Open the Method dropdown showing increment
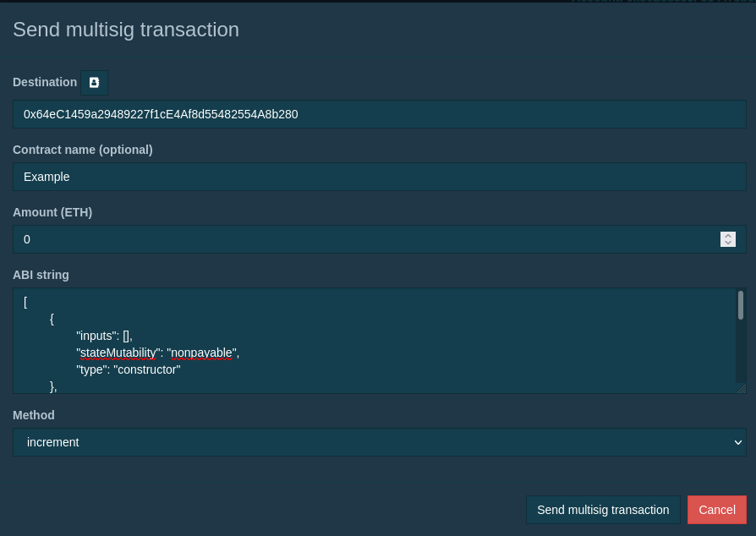Image resolution: width=756 pixels, height=536 pixels. (x=379, y=442)
